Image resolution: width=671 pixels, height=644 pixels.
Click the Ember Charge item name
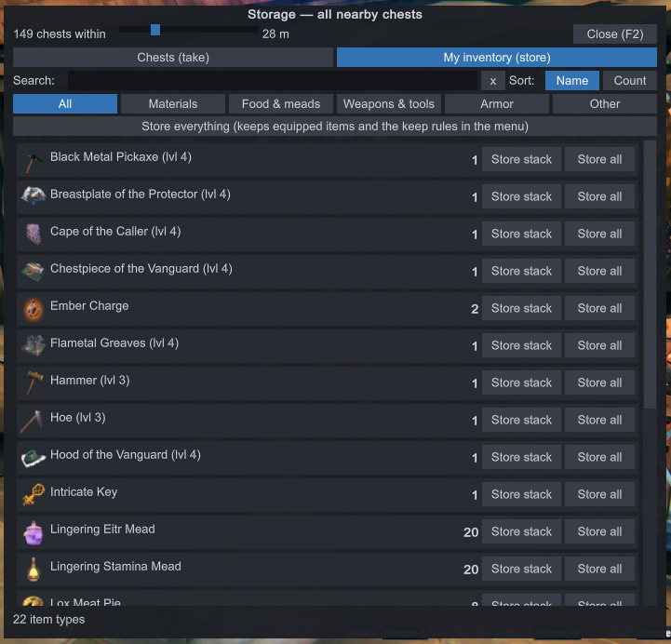(x=89, y=306)
